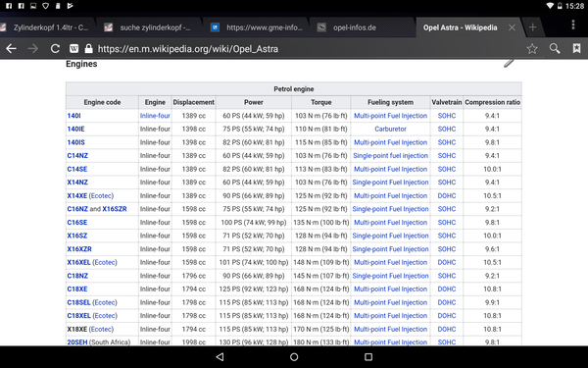This screenshot has width=588, height=368.
Task: Select the 9.9:1 compression ratio cell
Action: (492, 302)
